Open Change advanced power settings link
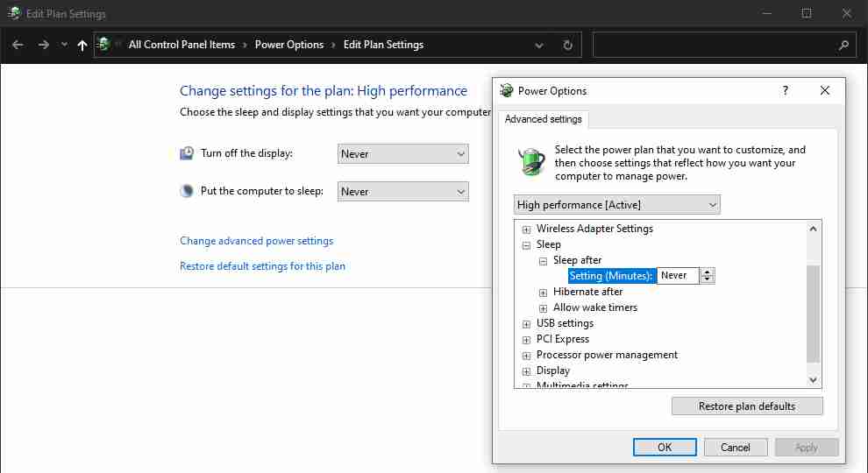 (x=256, y=241)
